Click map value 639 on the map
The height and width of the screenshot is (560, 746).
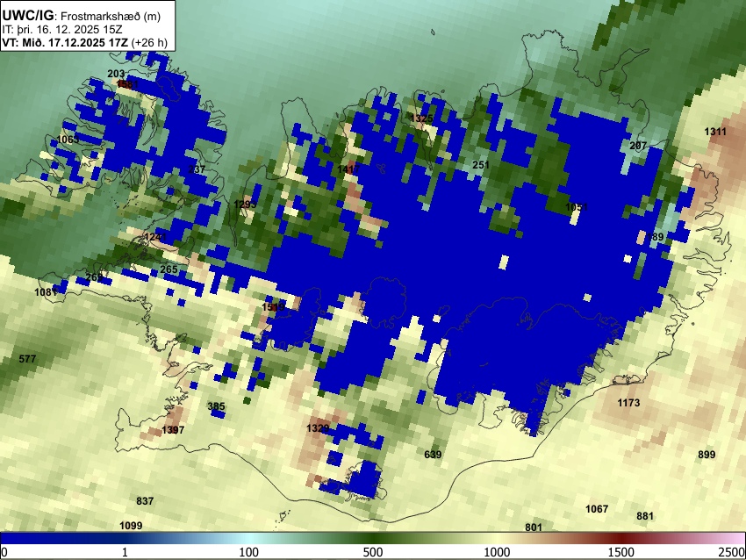pyautogui.click(x=433, y=455)
